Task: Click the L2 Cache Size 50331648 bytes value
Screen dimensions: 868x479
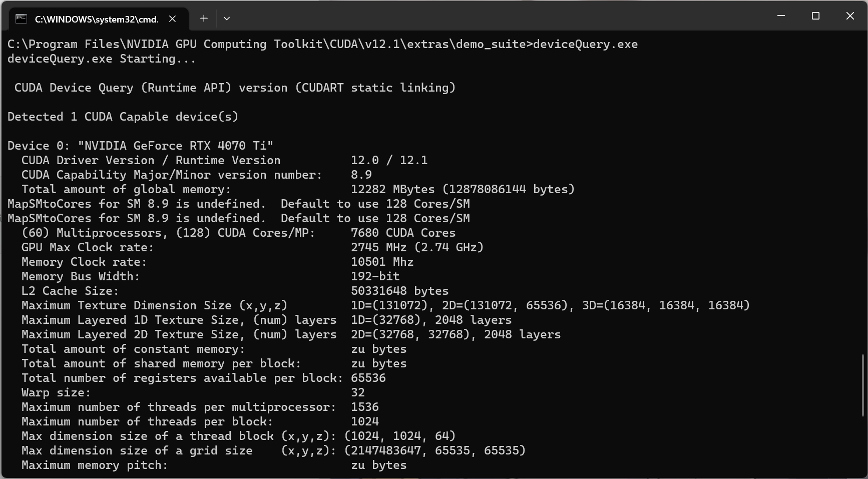Action: (400, 291)
